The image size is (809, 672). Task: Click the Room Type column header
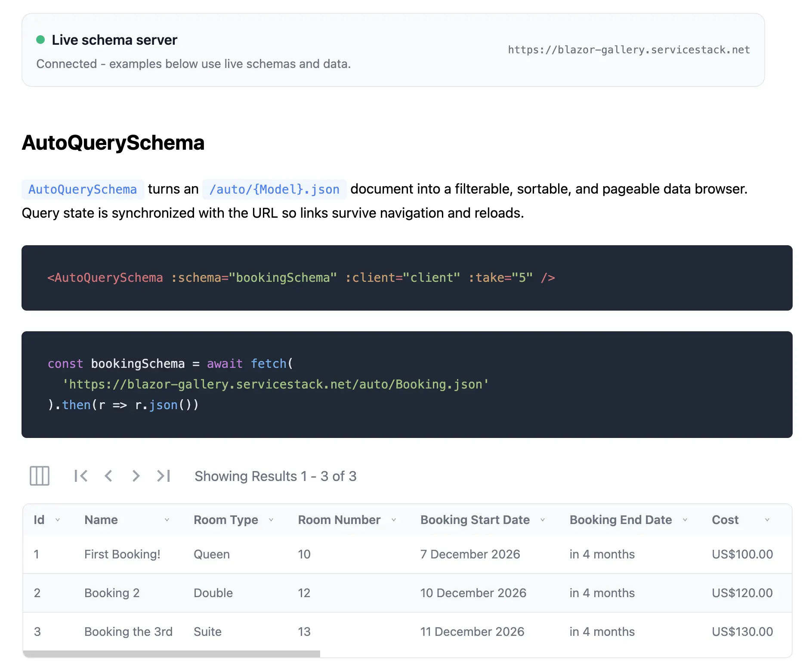pos(226,520)
